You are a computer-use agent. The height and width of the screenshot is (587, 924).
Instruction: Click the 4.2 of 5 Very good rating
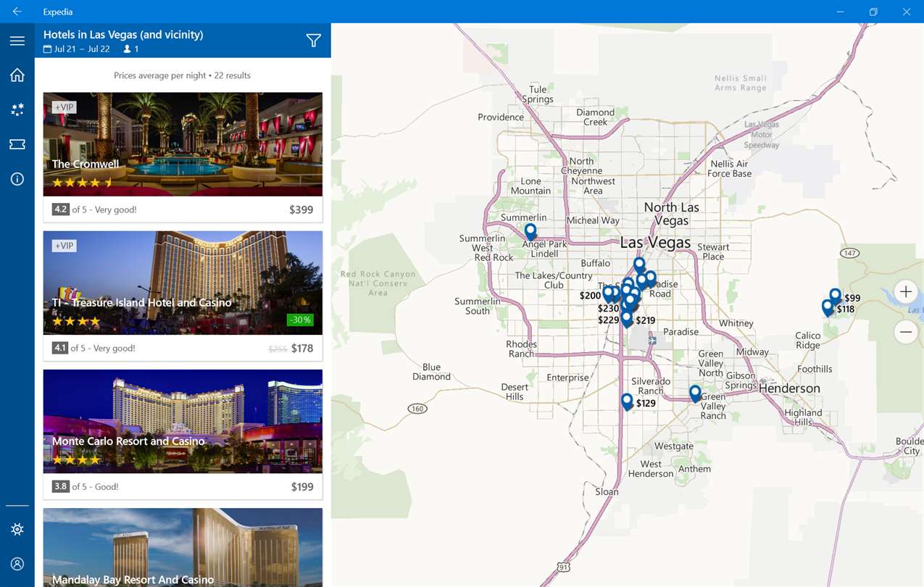94,209
